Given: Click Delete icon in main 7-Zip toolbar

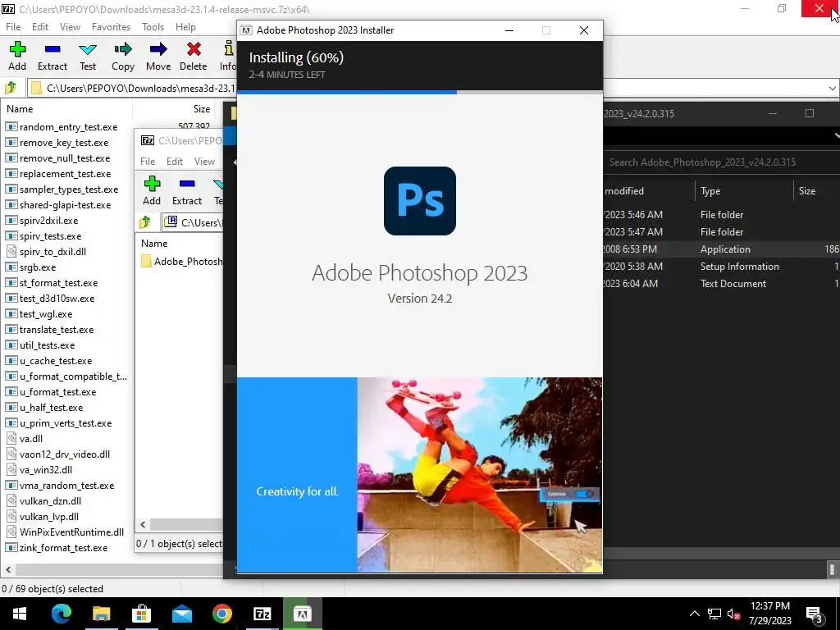Looking at the screenshot, I should [x=194, y=49].
